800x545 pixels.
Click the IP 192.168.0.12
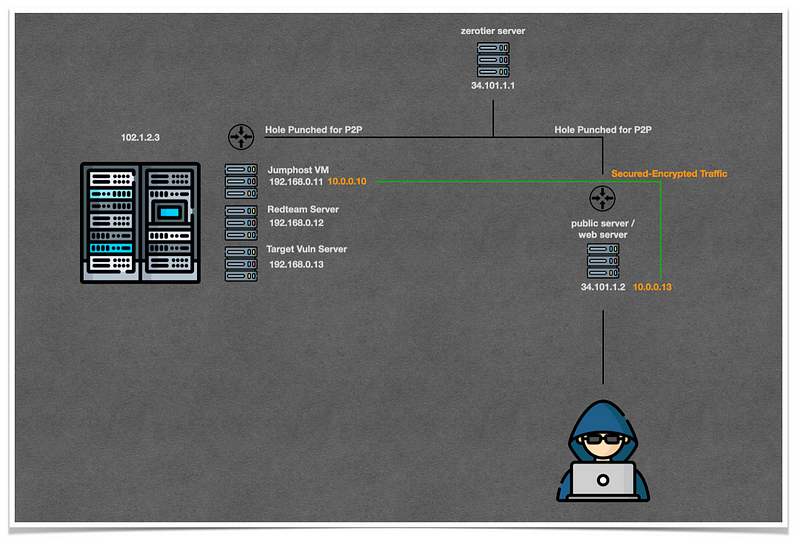click(296, 223)
